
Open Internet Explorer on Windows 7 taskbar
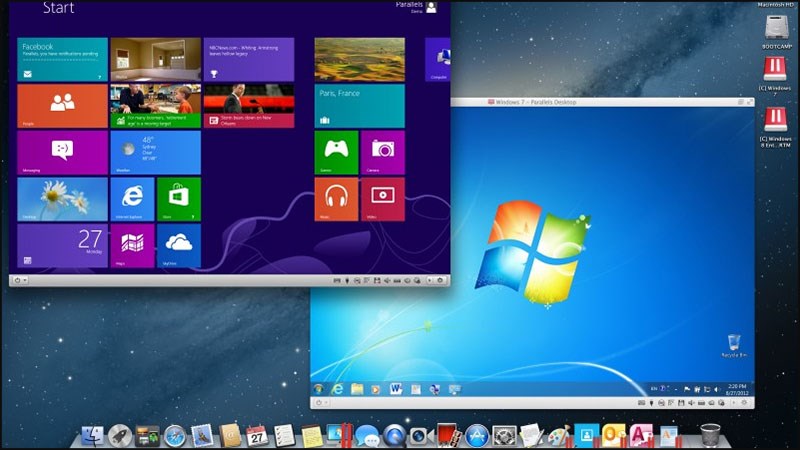coord(337,389)
